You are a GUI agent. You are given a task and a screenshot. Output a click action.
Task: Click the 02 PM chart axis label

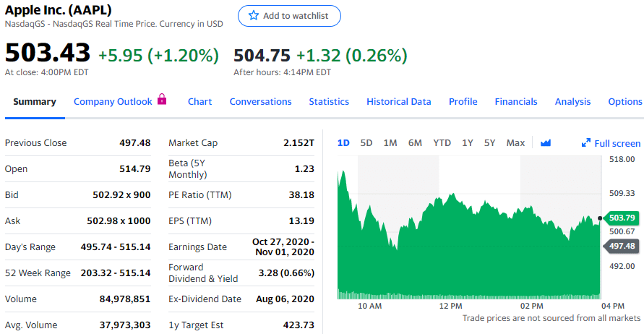point(532,306)
